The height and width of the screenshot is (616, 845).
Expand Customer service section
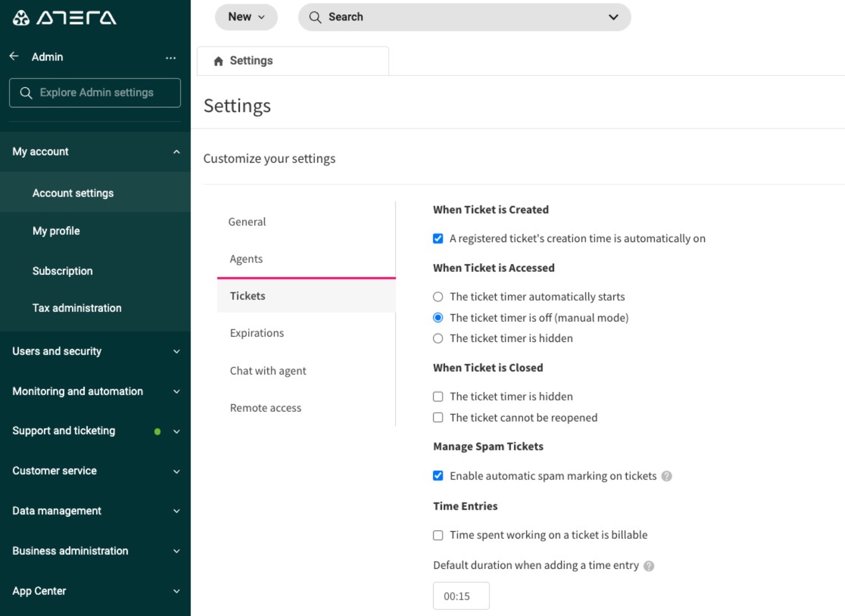point(95,471)
